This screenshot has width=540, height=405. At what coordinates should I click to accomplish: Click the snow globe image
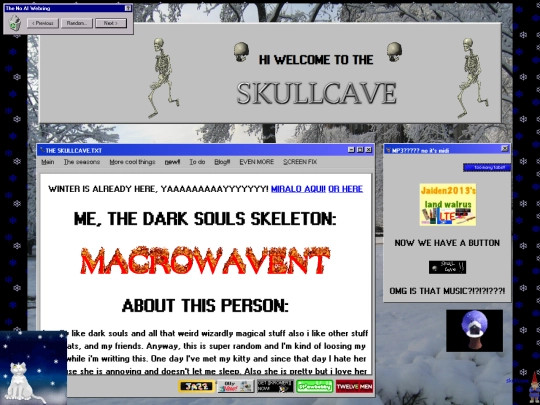(x=475, y=331)
